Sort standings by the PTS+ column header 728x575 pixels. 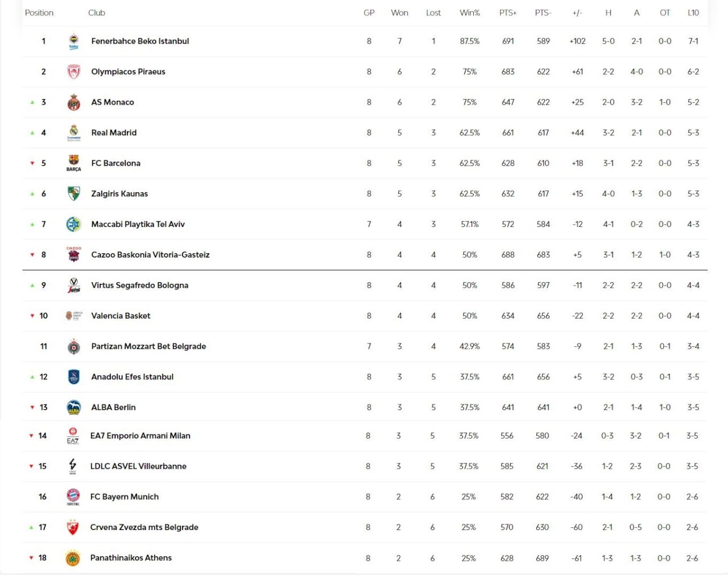coord(507,13)
